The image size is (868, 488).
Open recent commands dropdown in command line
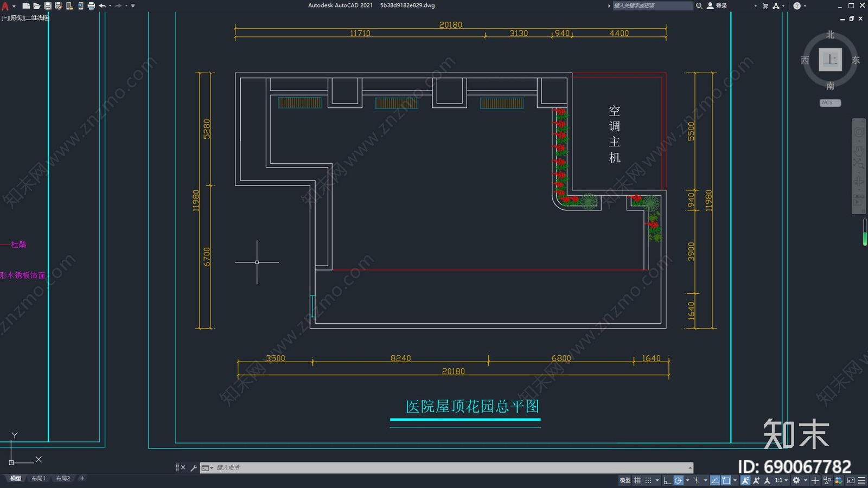(x=207, y=467)
